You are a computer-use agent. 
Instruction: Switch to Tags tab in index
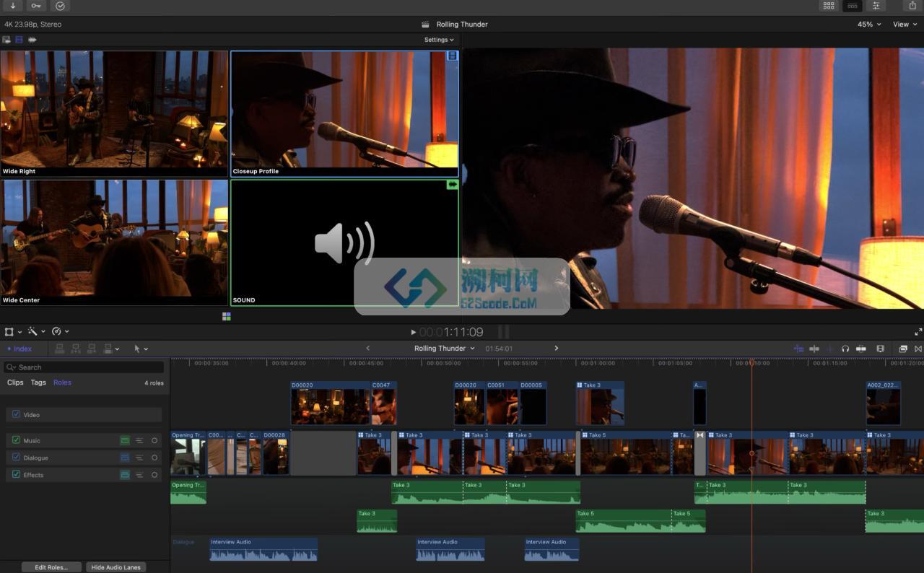point(38,382)
